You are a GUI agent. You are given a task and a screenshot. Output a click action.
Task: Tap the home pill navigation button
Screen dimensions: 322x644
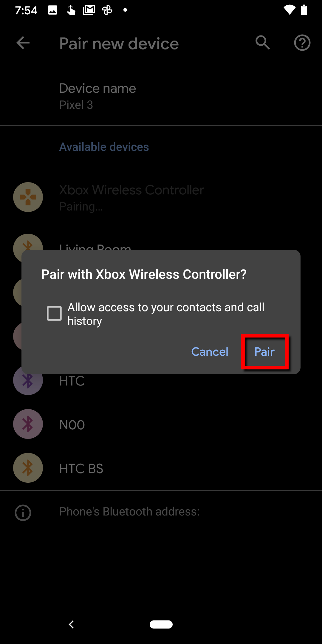[x=161, y=624]
